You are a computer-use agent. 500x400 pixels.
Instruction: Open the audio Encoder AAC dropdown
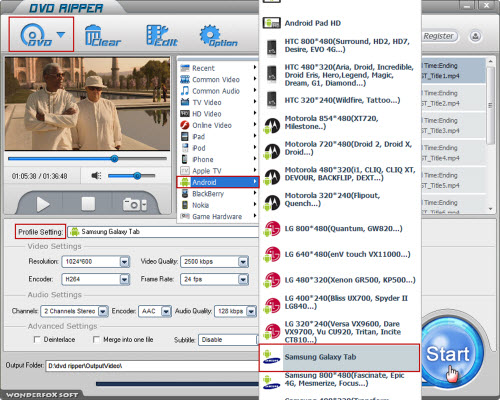(155, 311)
